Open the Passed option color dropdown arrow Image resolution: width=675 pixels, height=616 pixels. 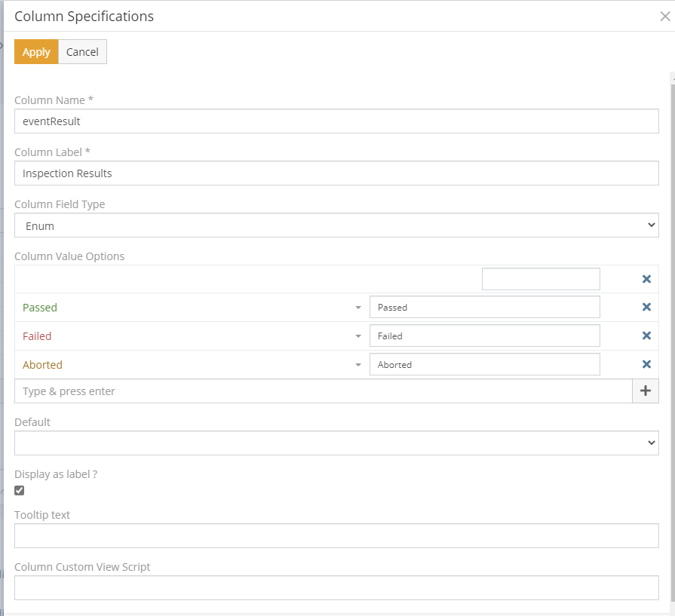(357, 308)
